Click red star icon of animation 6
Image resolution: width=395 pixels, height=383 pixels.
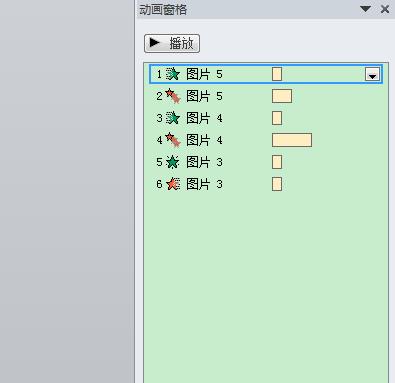(173, 184)
